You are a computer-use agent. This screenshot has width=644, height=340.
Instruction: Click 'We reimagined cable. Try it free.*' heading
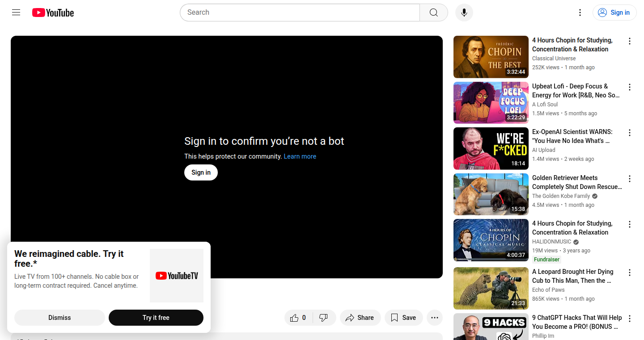click(x=69, y=259)
